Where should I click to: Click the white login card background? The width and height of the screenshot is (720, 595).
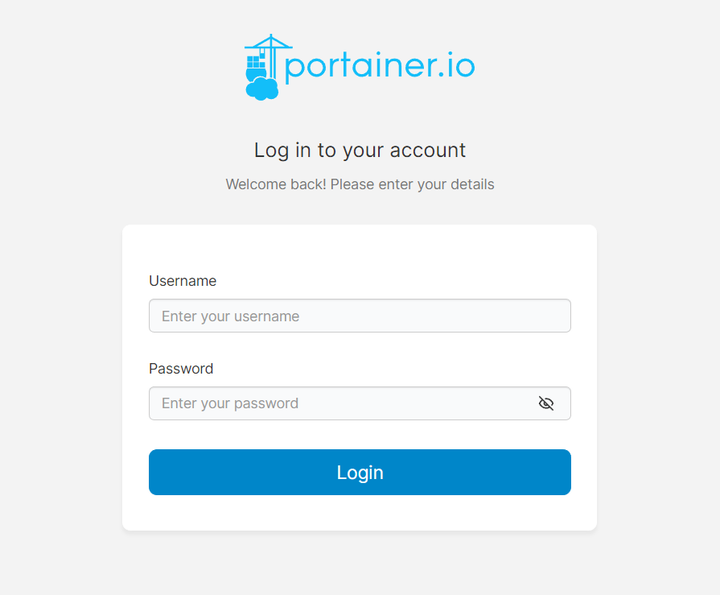pyautogui.click(x=360, y=248)
